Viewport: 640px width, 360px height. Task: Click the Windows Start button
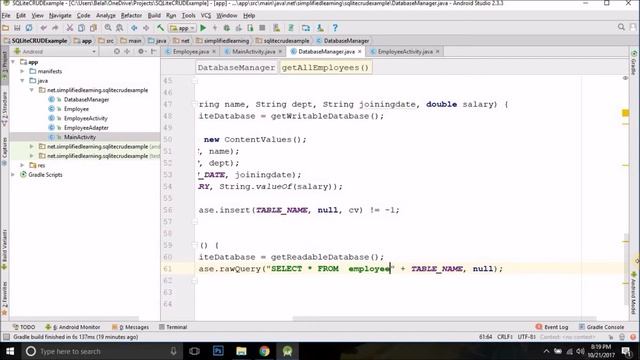point(10,351)
